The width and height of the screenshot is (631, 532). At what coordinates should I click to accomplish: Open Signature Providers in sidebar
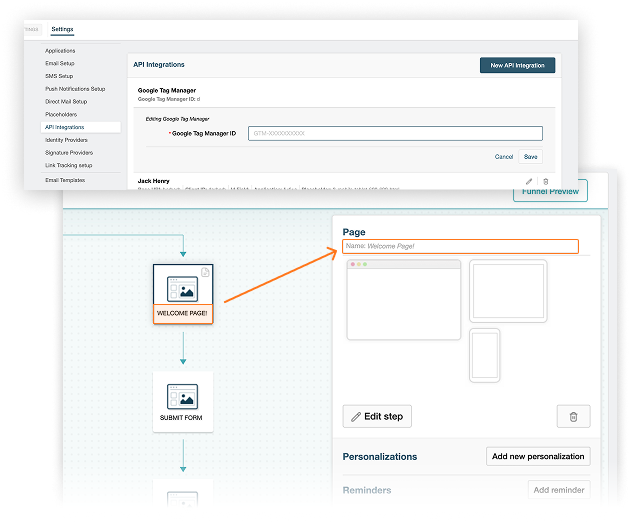69,153
